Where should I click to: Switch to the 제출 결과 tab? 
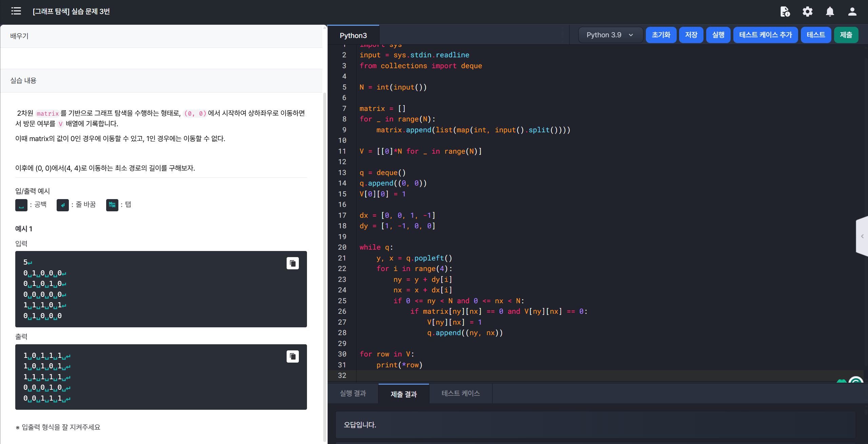tap(404, 394)
